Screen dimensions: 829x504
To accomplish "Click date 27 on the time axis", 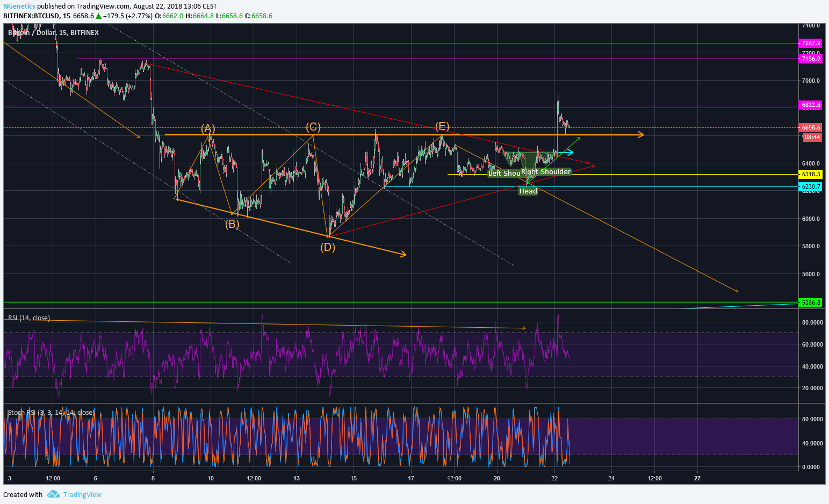I will pyautogui.click(x=697, y=478).
